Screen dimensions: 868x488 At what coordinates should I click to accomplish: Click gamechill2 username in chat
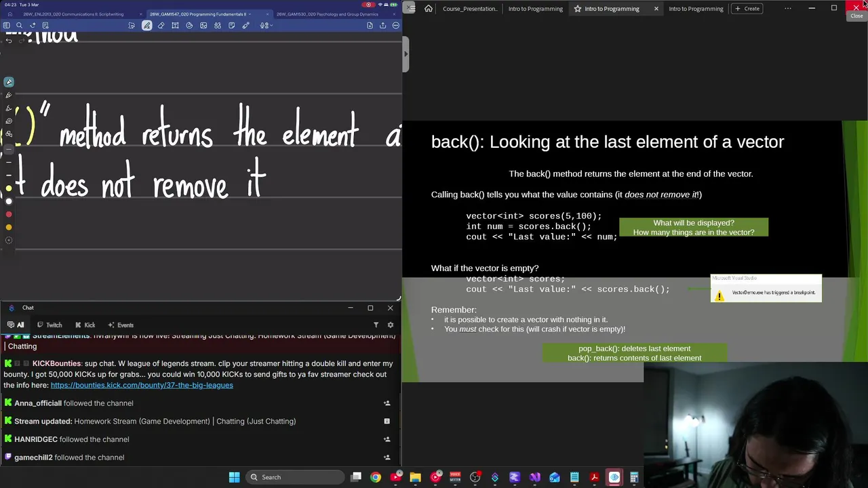(x=33, y=457)
